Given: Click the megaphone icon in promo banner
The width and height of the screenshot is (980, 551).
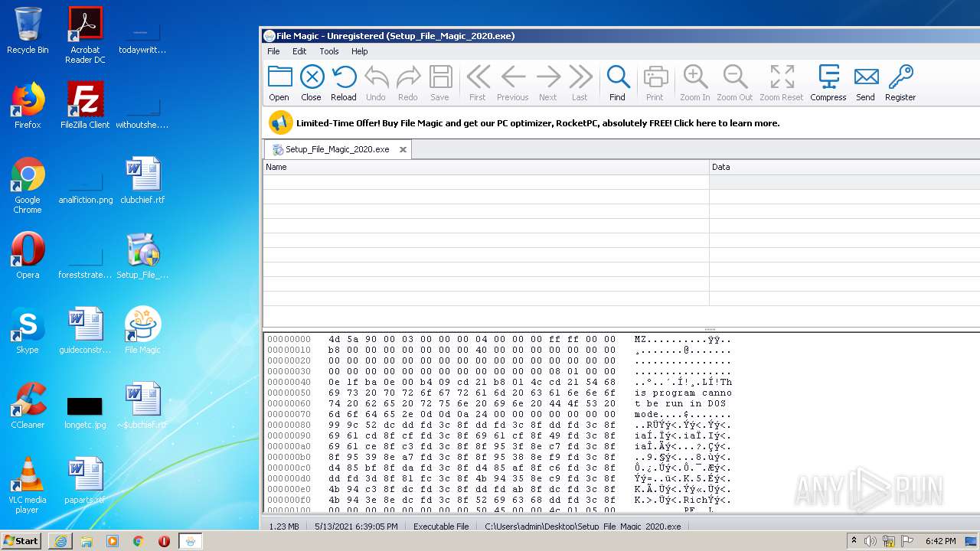Looking at the screenshot, I should click(x=280, y=122).
